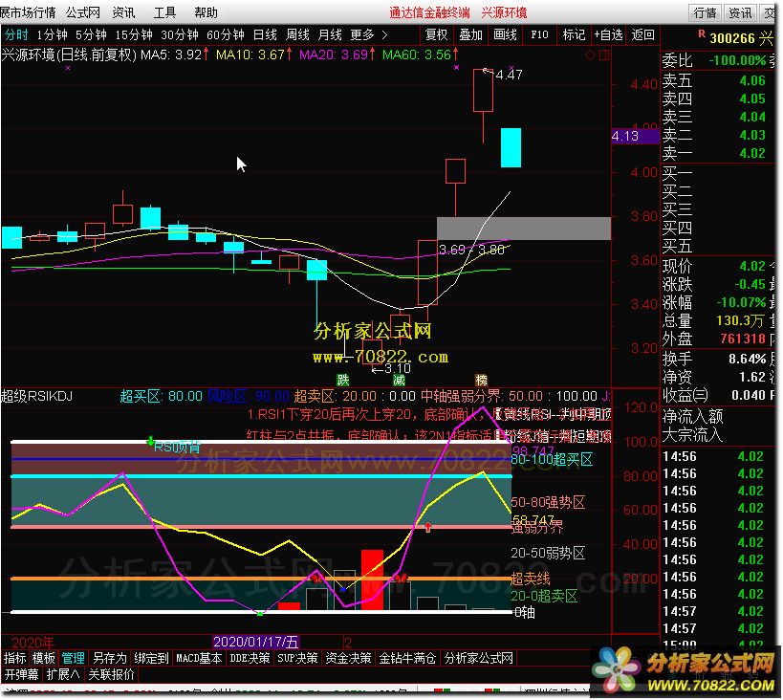This screenshot has width=783, height=700.
Task: Open the F10 company info
Action: tap(539, 35)
